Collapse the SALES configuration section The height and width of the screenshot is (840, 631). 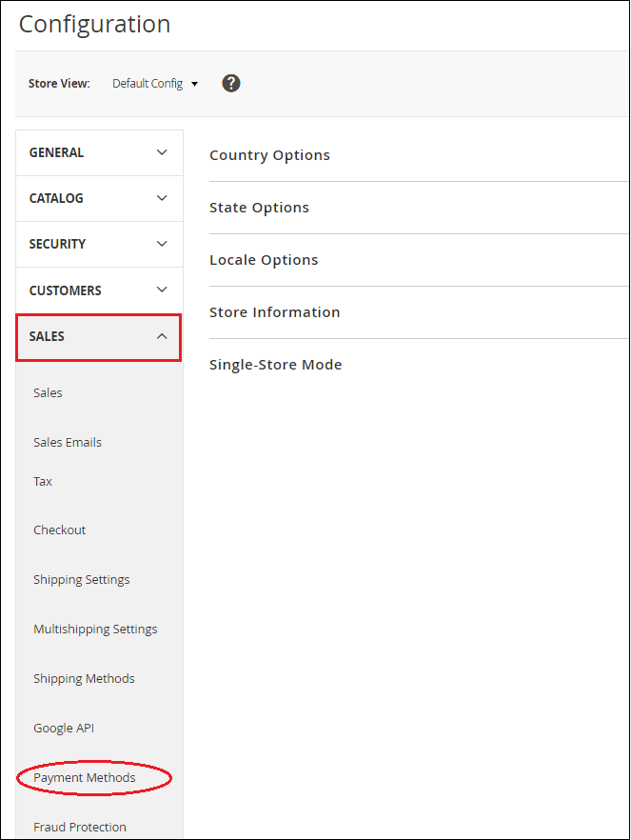pyautogui.click(x=99, y=336)
